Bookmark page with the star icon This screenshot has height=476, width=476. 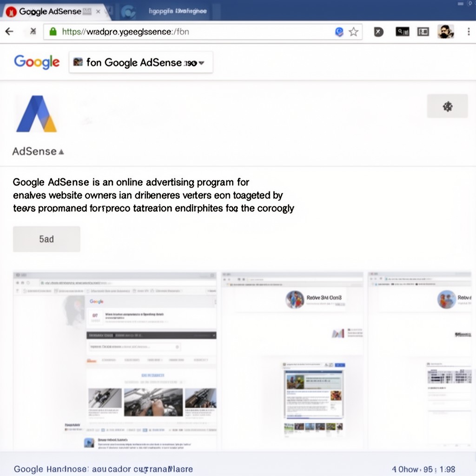click(x=353, y=32)
